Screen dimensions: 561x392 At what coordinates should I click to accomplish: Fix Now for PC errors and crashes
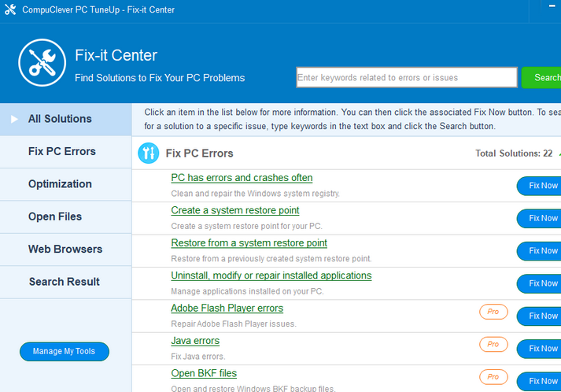(539, 186)
